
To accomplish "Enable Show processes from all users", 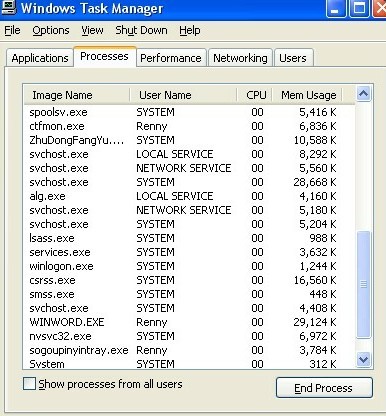I will coord(29,384).
